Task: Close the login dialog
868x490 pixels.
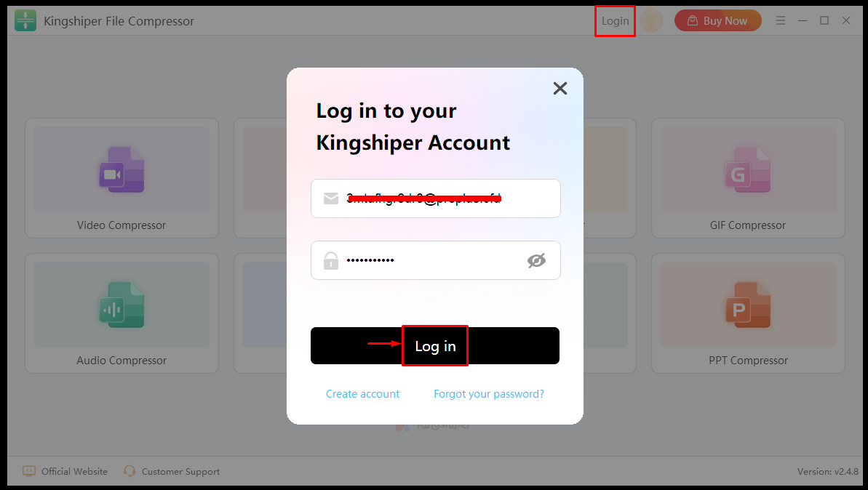Action: [560, 89]
